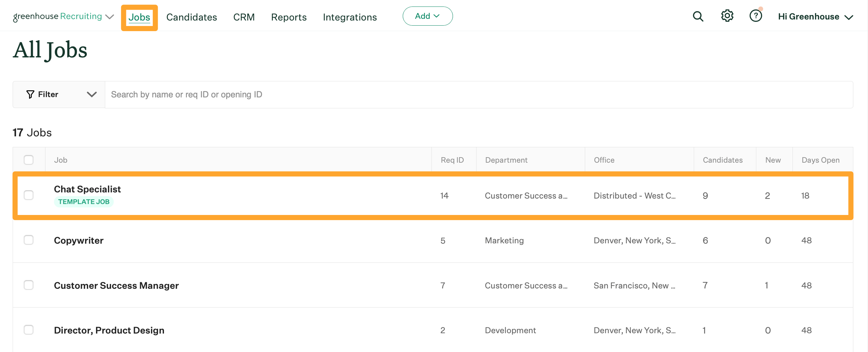
Task: Expand the greenhouse Recruiting dropdown
Action: 109,16
